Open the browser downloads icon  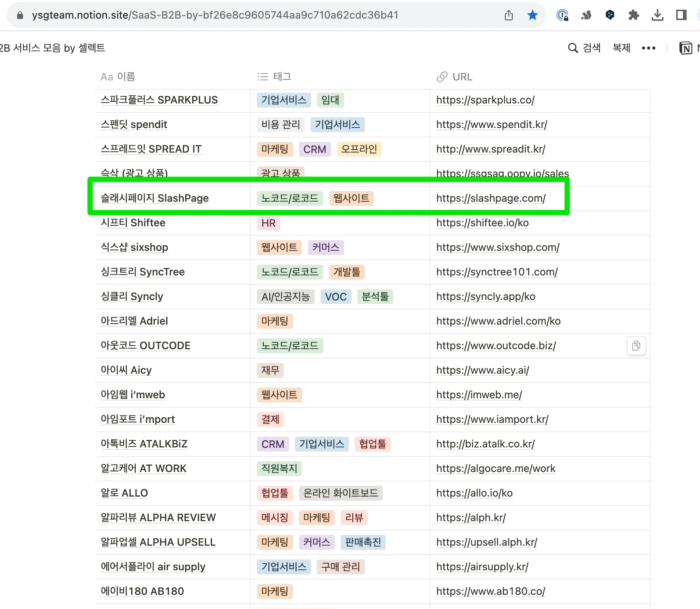click(x=657, y=15)
